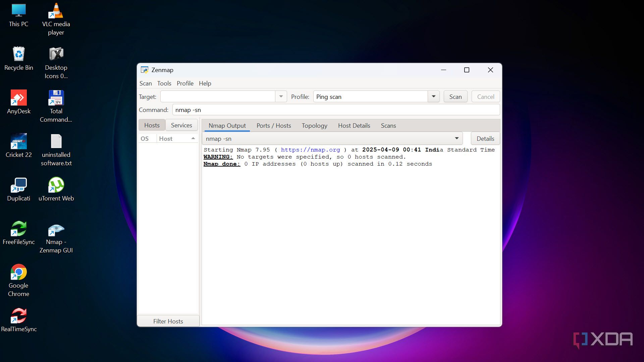Open the Help menu
This screenshot has width=644, height=362.
(x=205, y=83)
